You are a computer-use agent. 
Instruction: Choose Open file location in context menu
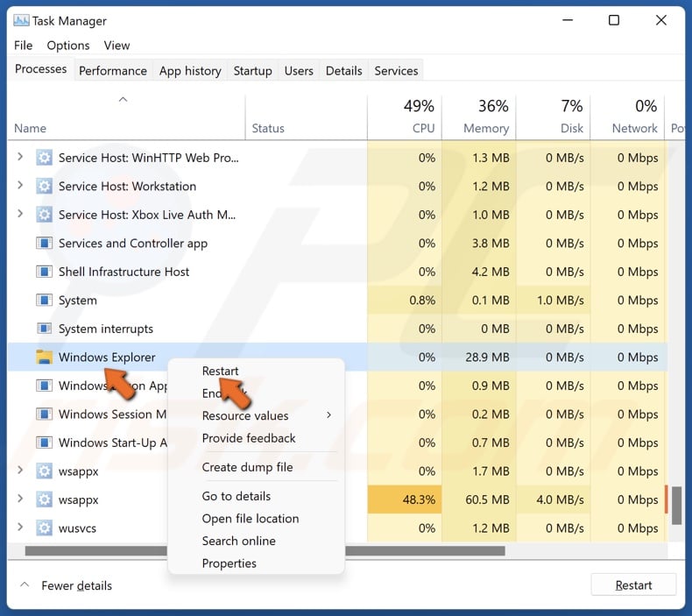(251, 519)
